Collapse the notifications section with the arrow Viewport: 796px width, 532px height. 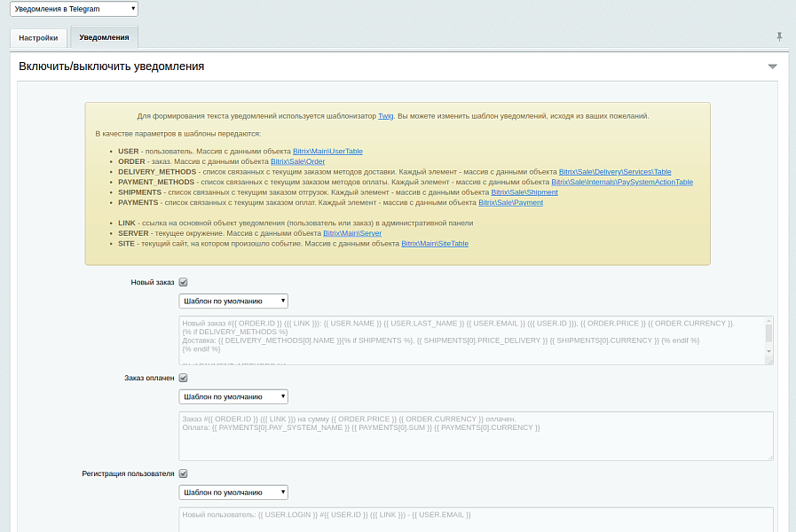pyautogui.click(x=772, y=66)
